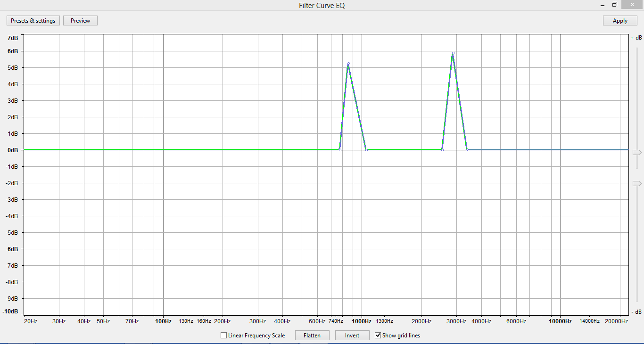Click the 20Hz frequency axis label
This screenshot has width=644, height=344.
(31, 321)
